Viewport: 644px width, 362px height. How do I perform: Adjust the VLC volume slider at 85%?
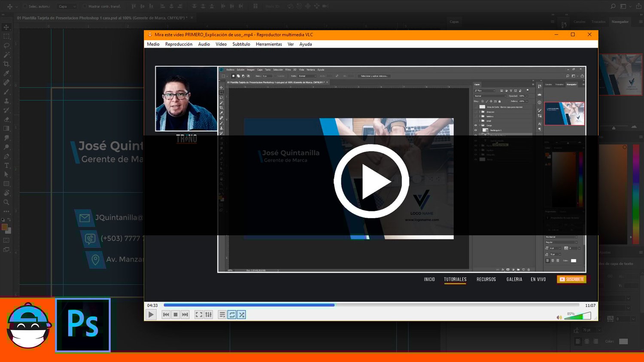click(578, 317)
